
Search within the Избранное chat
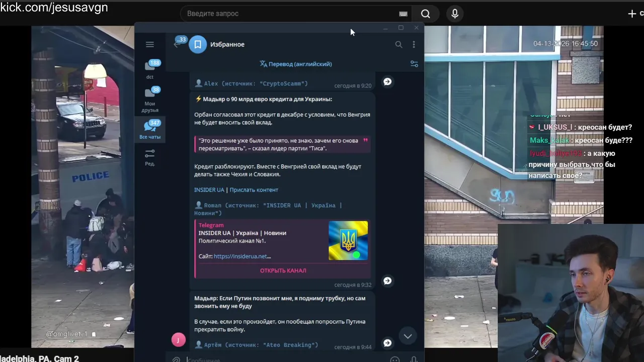pos(398,44)
